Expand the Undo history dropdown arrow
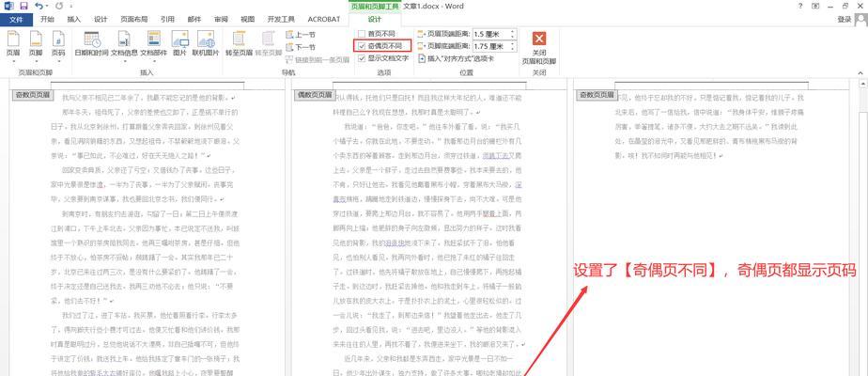Image resolution: width=868 pixels, height=376 pixels. pyautogui.click(x=47, y=6)
